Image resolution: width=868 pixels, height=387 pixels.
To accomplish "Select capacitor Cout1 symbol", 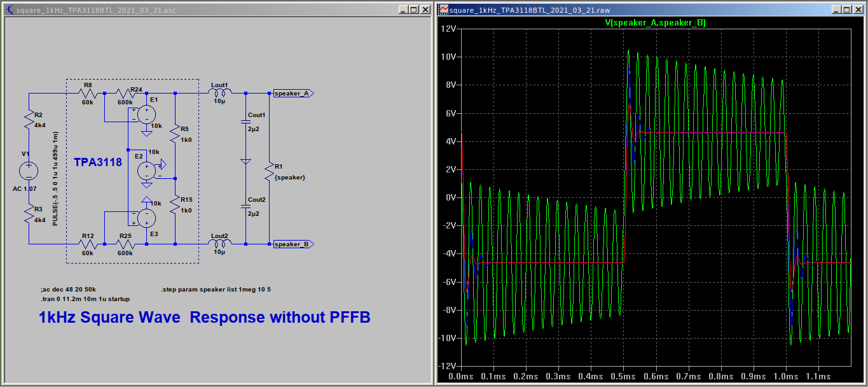I will pos(245,121).
